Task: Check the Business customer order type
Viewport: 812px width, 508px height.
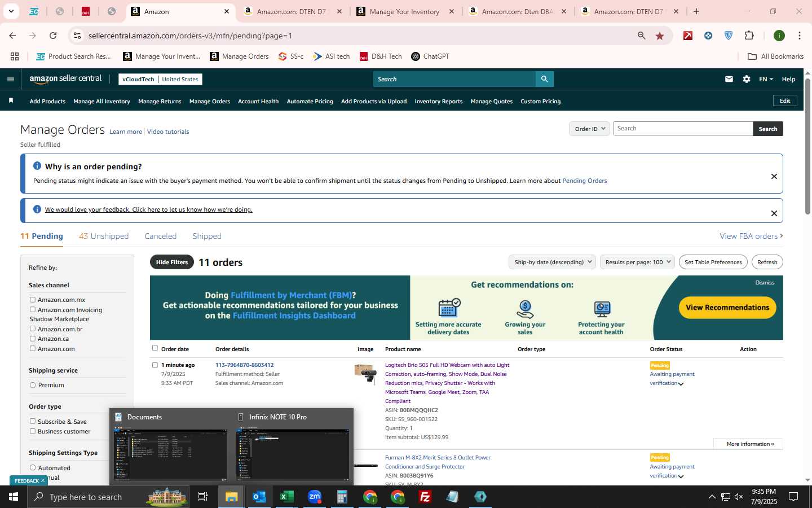Action: point(33,431)
